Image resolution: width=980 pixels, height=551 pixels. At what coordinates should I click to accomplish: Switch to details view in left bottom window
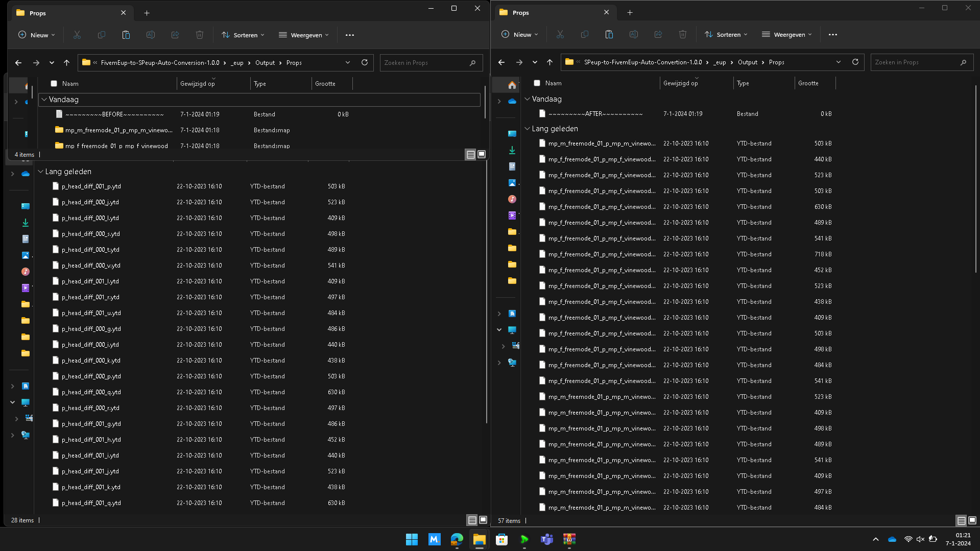click(471, 520)
